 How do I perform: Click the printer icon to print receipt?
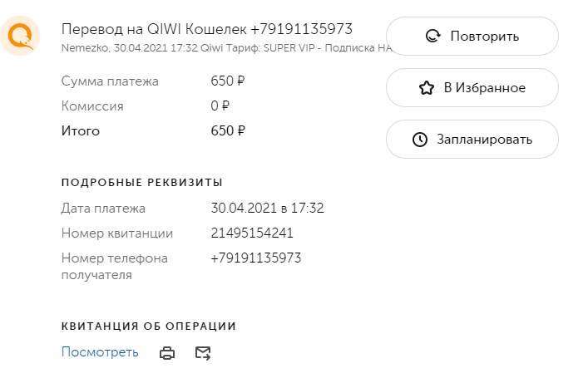pos(167,353)
